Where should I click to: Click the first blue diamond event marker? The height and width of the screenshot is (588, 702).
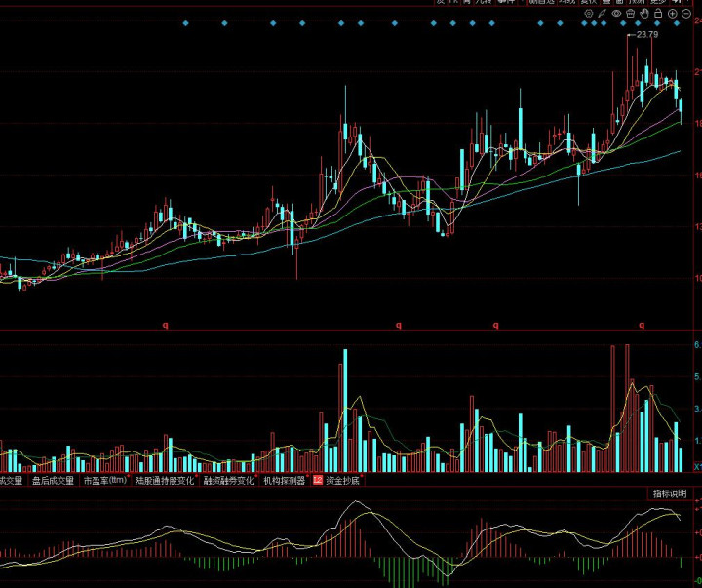[x=183, y=23]
